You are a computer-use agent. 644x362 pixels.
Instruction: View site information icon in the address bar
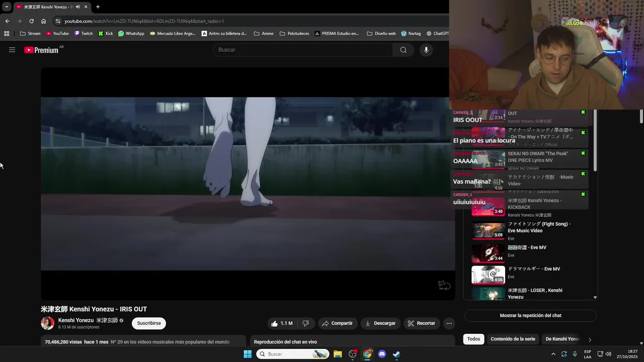58,21
